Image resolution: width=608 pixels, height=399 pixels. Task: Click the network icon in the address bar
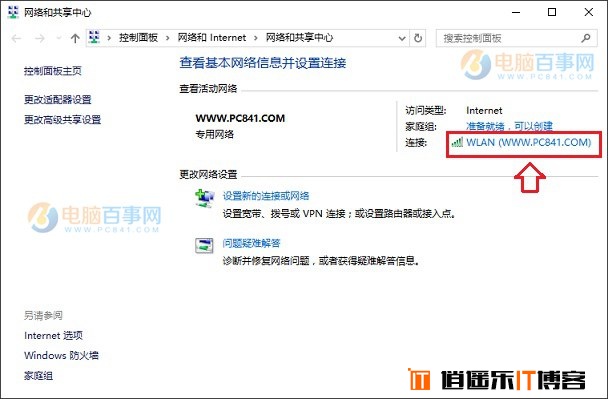(x=94, y=37)
